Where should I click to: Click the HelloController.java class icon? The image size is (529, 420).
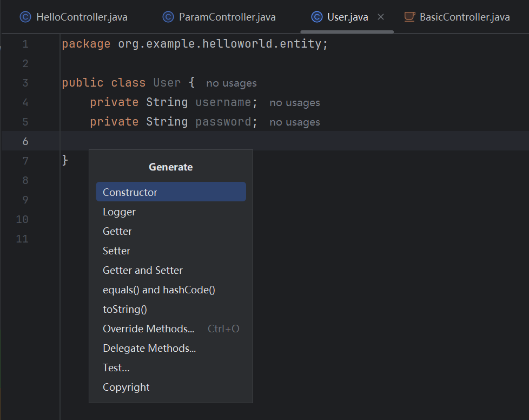point(25,17)
